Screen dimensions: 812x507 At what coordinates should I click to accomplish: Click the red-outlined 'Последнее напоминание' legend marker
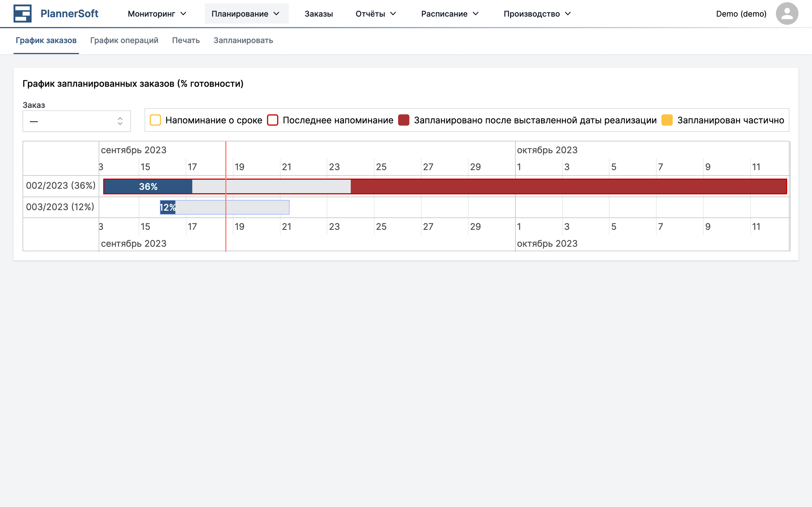tap(273, 120)
